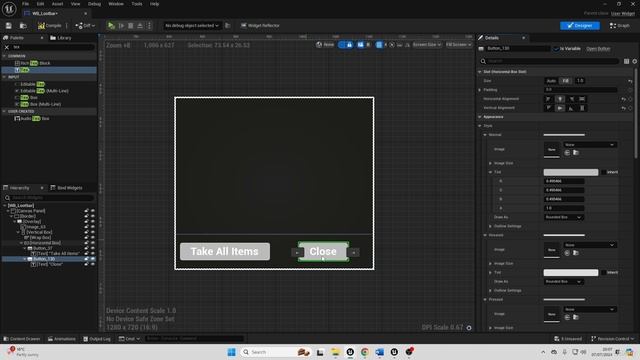This screenshot has height=360, width=640.
Task: Toggle the Is Variable checkbox
Action: [x=556, y=49]
